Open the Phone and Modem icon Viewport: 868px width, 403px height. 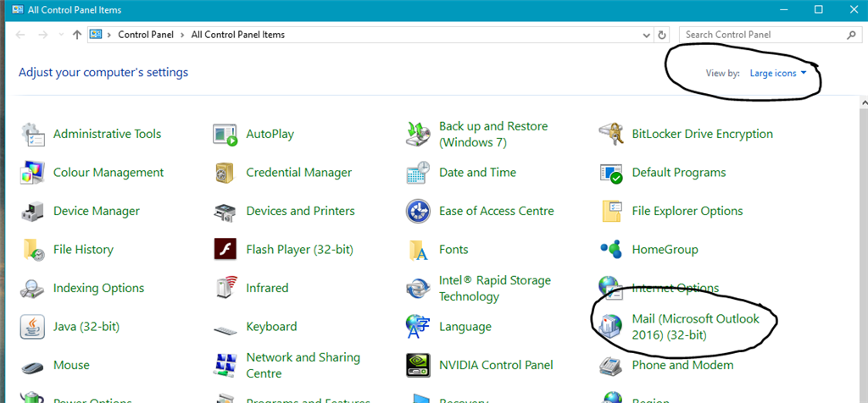pyautogui.click(x=611, y=366)
